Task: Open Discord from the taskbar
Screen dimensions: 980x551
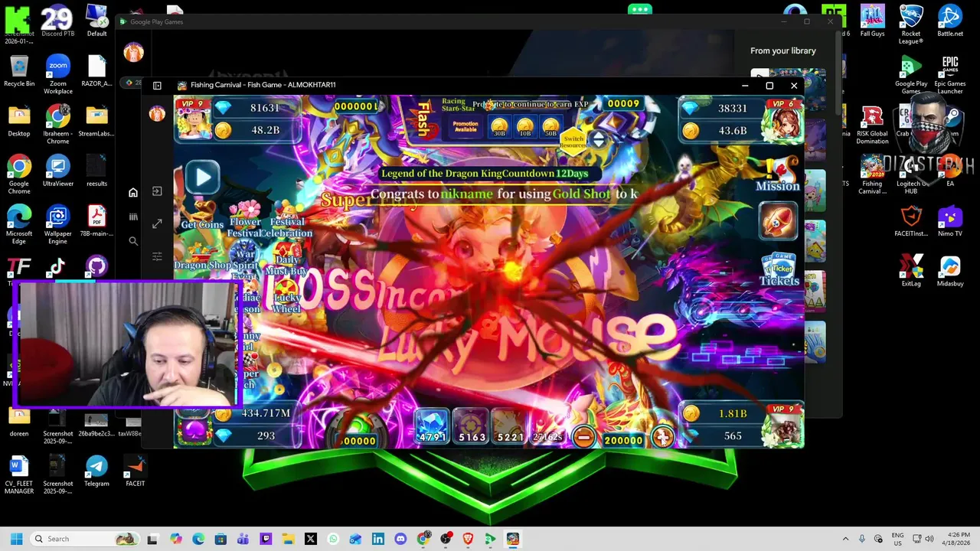Action: tap(400, 539)
